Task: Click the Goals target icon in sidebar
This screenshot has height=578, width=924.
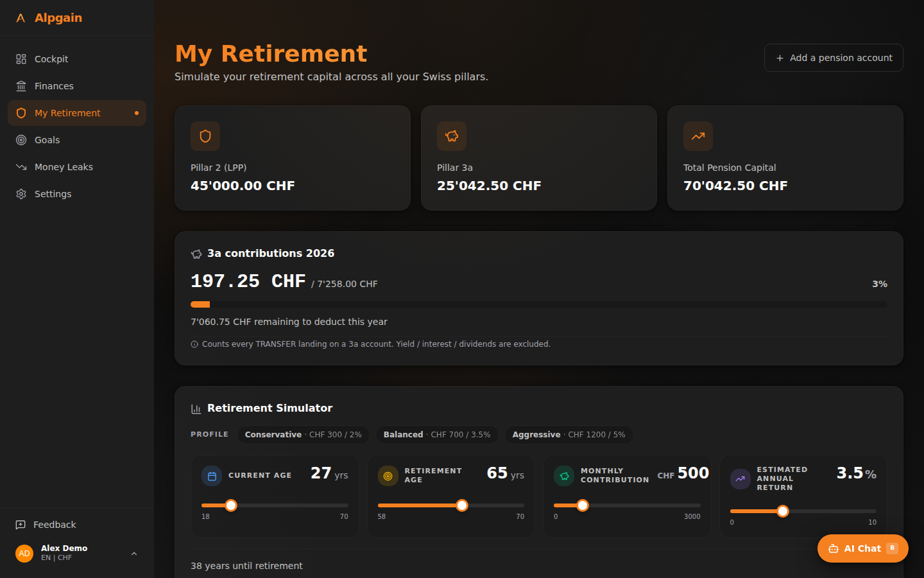Action: tap(21, 140)
